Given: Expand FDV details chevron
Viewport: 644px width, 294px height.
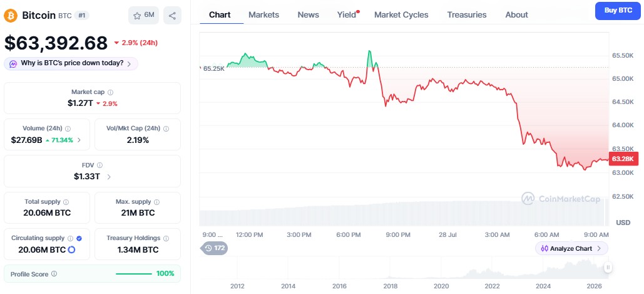Looking at the screenshot, I should [x=109, y=177].
